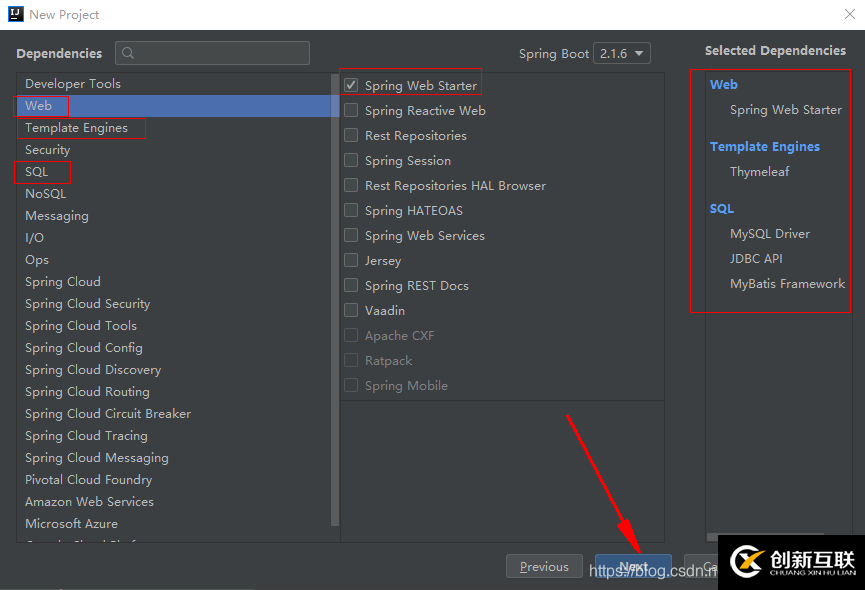Viewport: 865px width, 590px height.
Task: Choose Spring Cloud Messaging category
Action: 174,458
